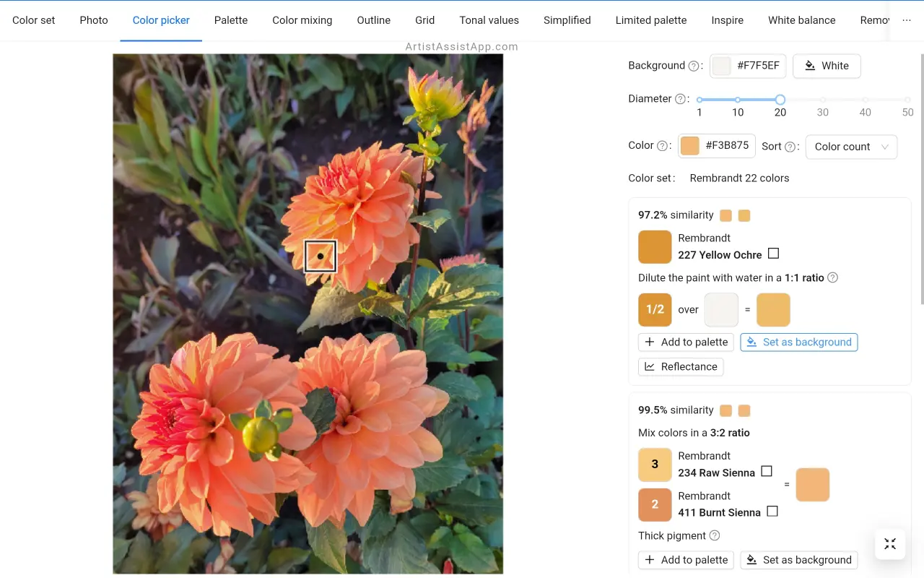Set diameter slider to 10
This screenshot has height=578, width=924.
[738, 100]
